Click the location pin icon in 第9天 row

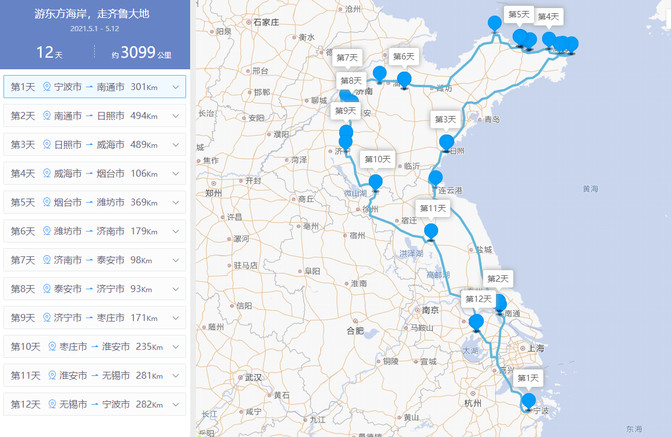pyautogui.click(x=47, y=318)
